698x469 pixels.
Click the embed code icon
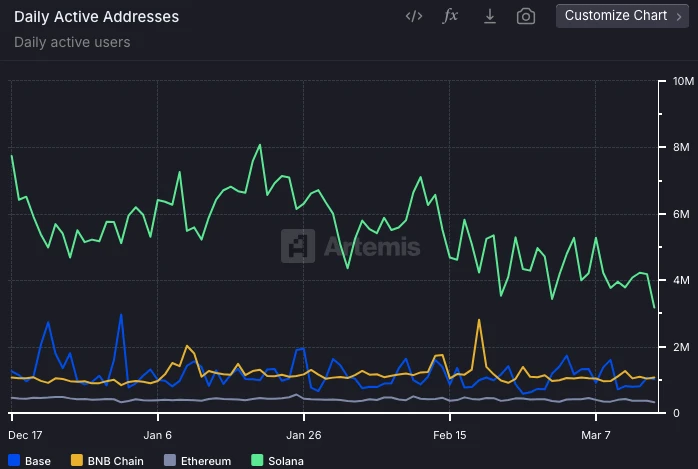414,16
